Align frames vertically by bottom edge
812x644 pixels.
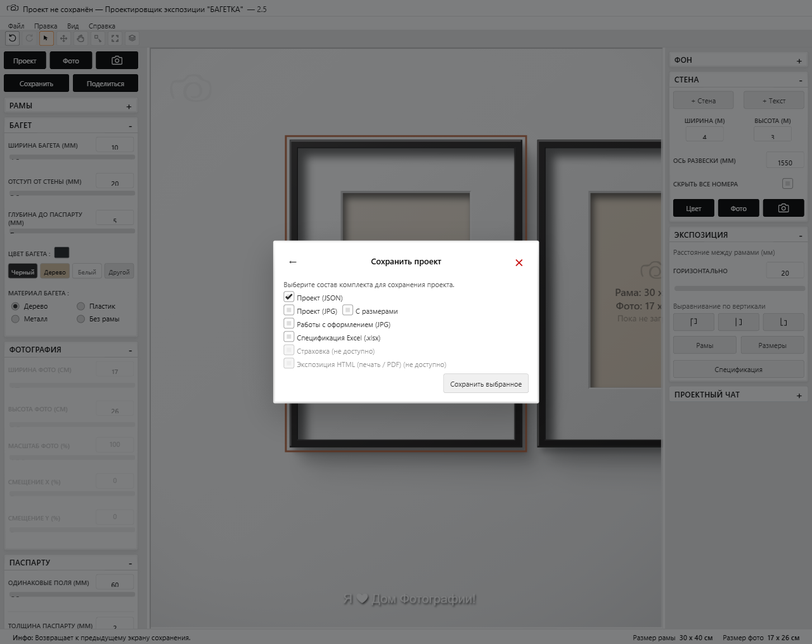783,322
